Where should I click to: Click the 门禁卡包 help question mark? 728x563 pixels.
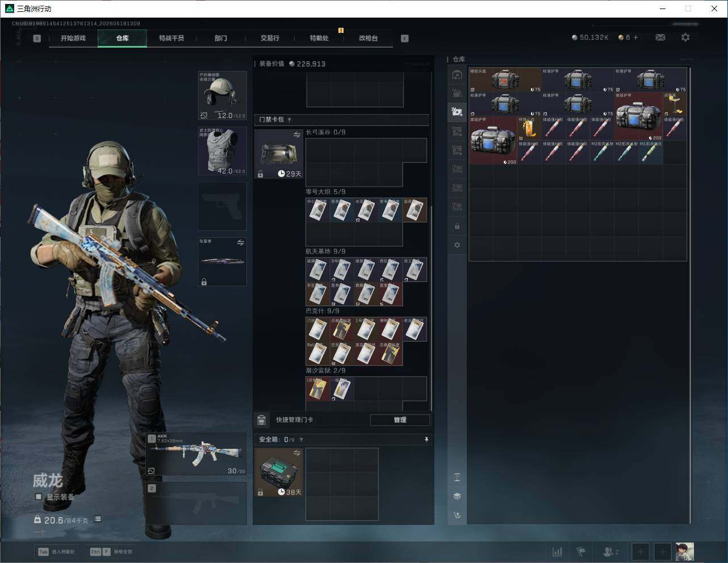point(290,120)
